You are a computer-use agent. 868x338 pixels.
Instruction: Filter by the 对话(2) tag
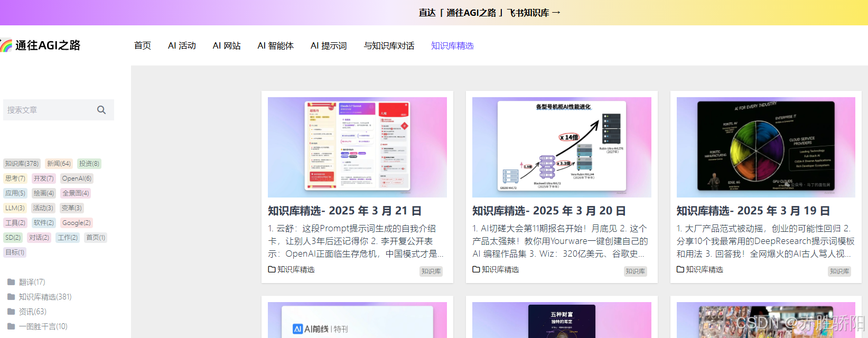pos(39,238)
